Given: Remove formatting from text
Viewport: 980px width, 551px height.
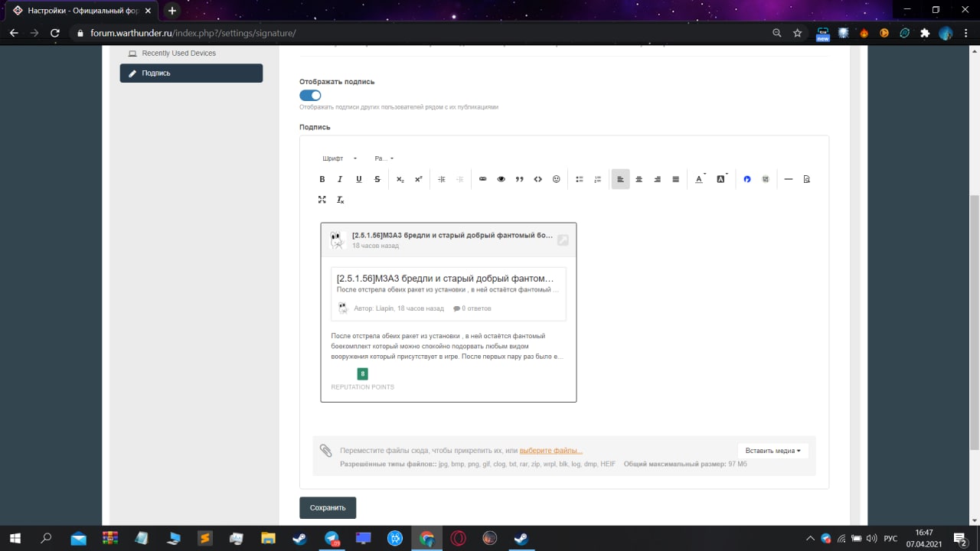Looking at the screenshot, I should [x=341, y=200].
